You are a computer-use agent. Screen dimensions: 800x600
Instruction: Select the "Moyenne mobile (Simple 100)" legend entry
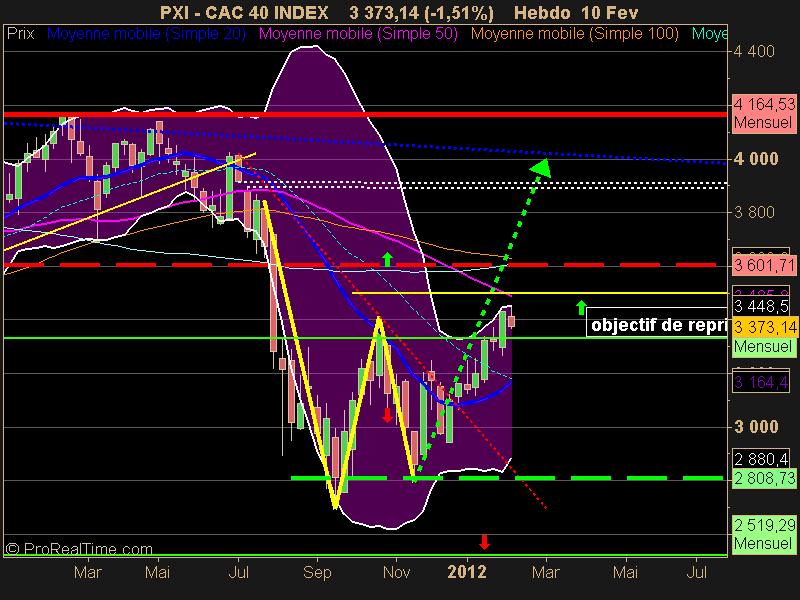coord(574,34)
